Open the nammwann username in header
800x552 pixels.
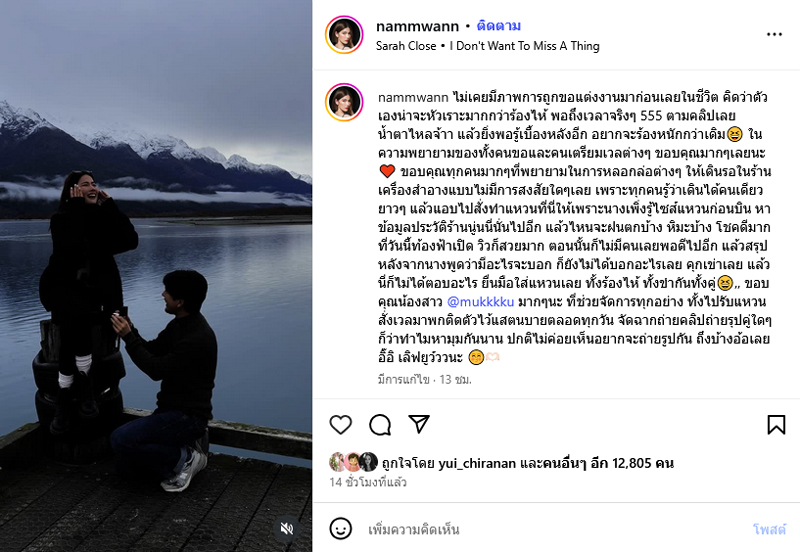(417, 26)
